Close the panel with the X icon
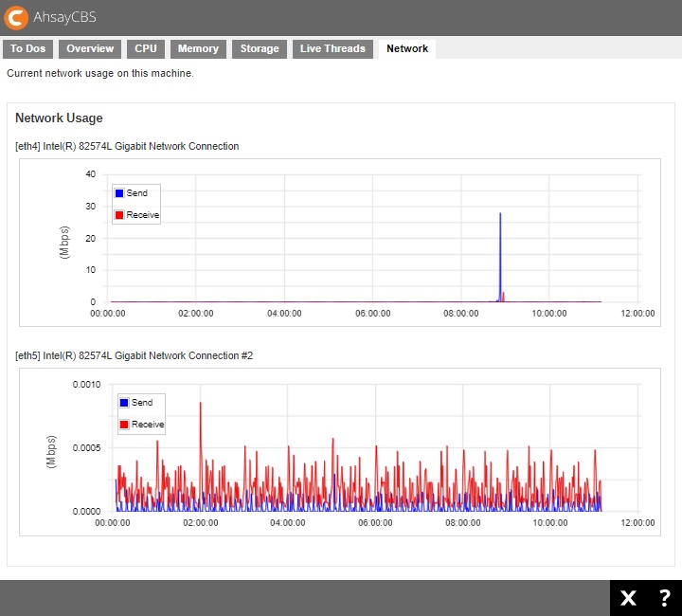Image resolution: width=682 pixels, height=616 pixels. click(628, 598)
